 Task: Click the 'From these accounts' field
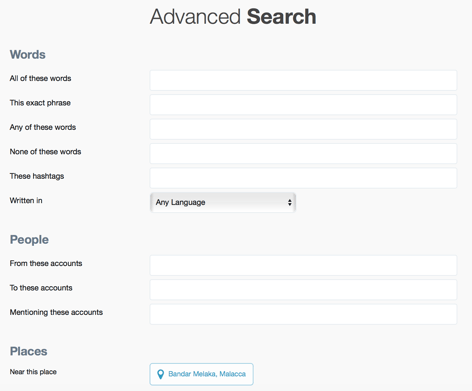pyautogui.click(x=303, y=265)
